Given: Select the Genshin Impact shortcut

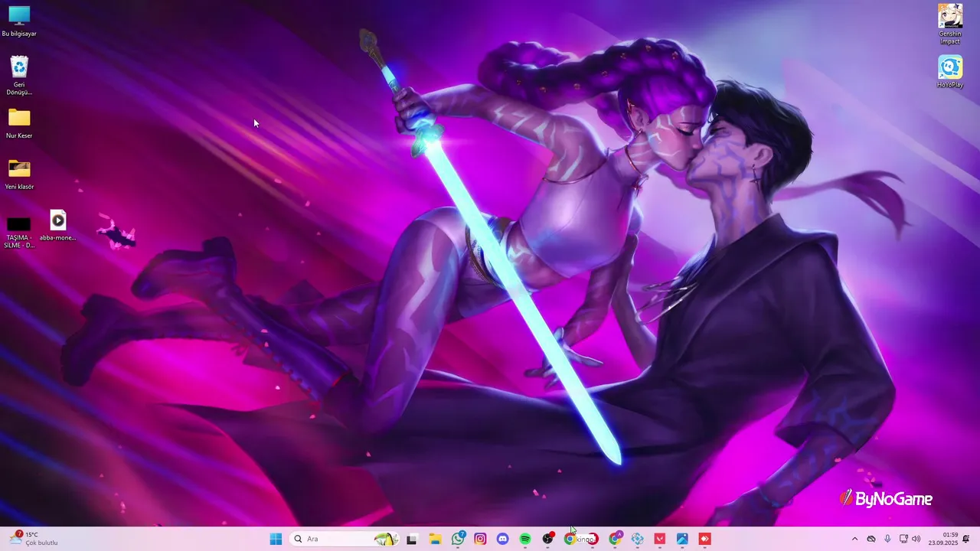Looking at the screenshot, I should tap(950, 24).
